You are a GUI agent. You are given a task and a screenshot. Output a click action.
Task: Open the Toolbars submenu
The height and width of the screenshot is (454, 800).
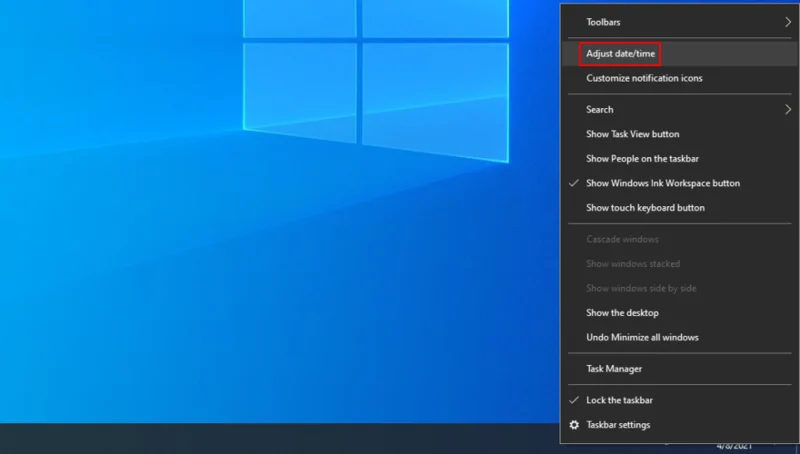[x=680, y=22]
